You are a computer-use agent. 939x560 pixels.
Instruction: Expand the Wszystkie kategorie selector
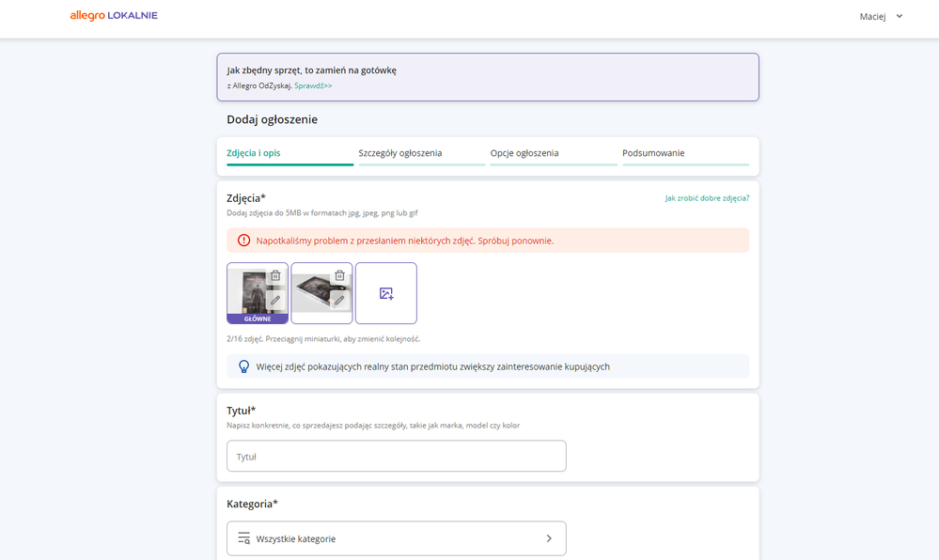396,538
